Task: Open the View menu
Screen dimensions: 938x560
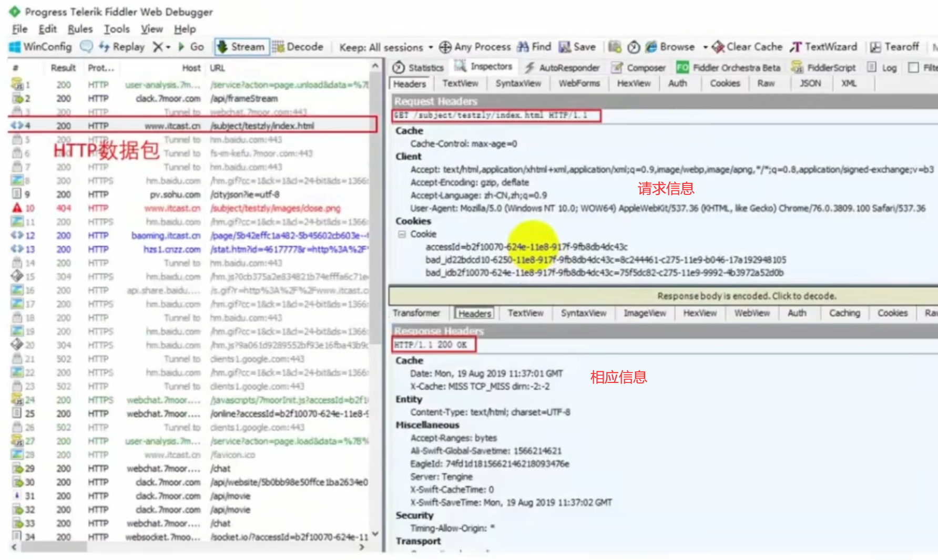Action: (x=152, y=29)
